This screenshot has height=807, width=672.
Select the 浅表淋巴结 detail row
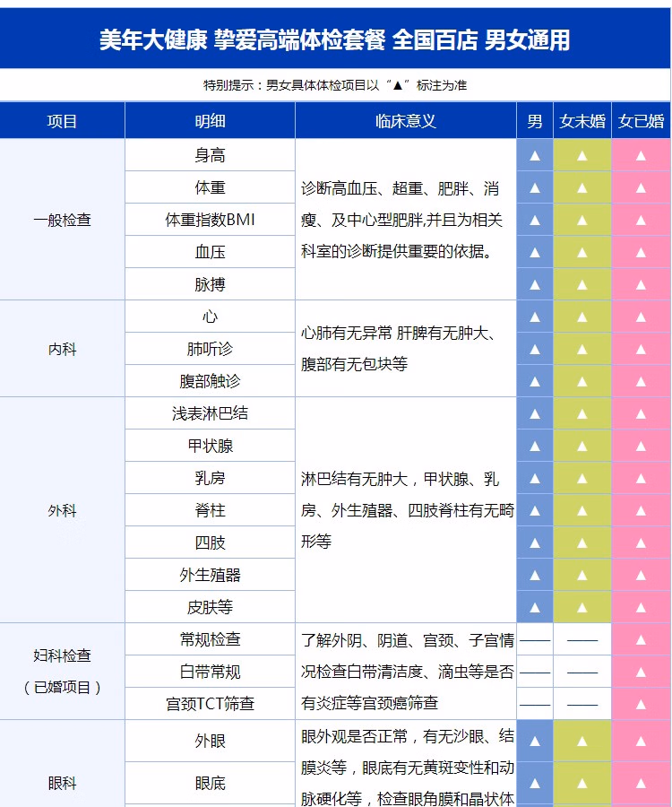210,413
